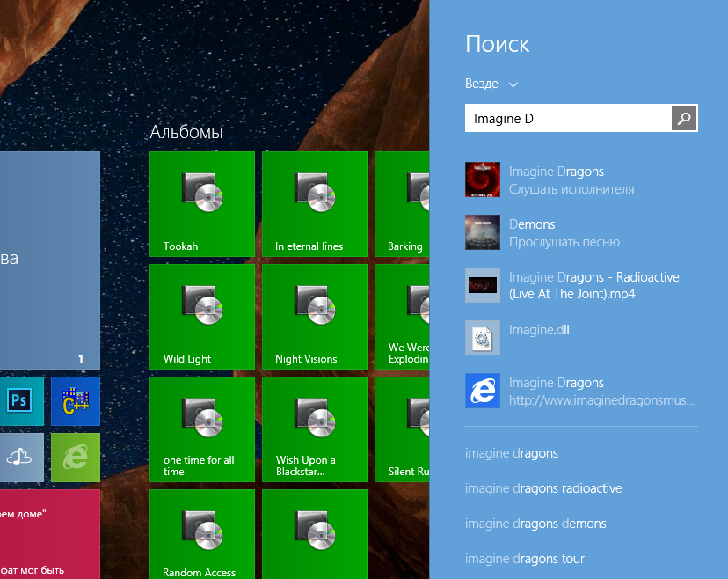Launch the green Internet Explorer tile
This screenshot has width=728, height=579.
(76, 458)
